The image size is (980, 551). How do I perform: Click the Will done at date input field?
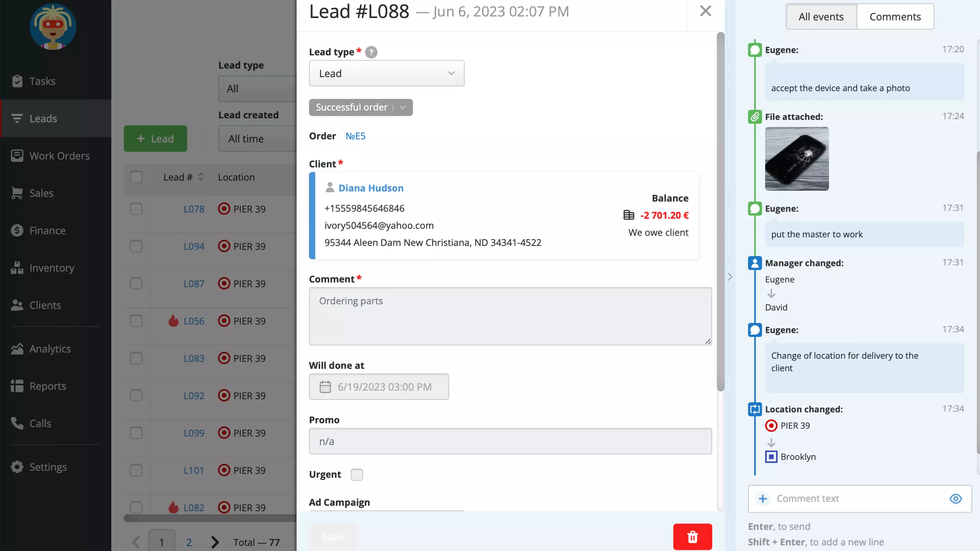(378, 387)
